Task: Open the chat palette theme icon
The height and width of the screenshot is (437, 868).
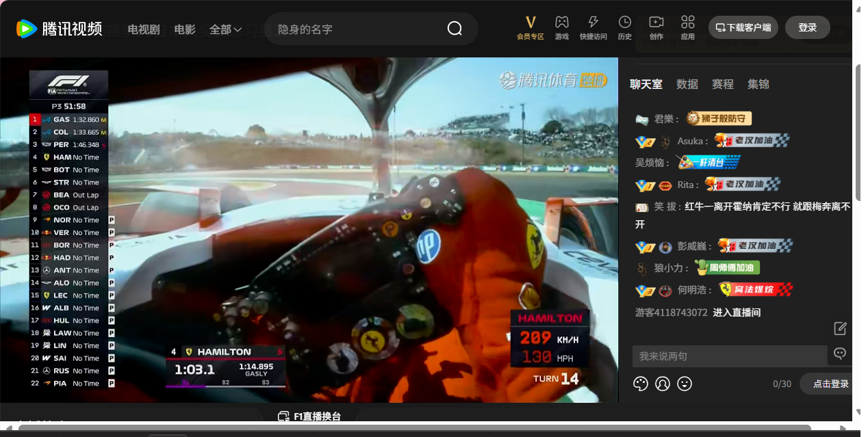Action: click(x=641, y=384)
